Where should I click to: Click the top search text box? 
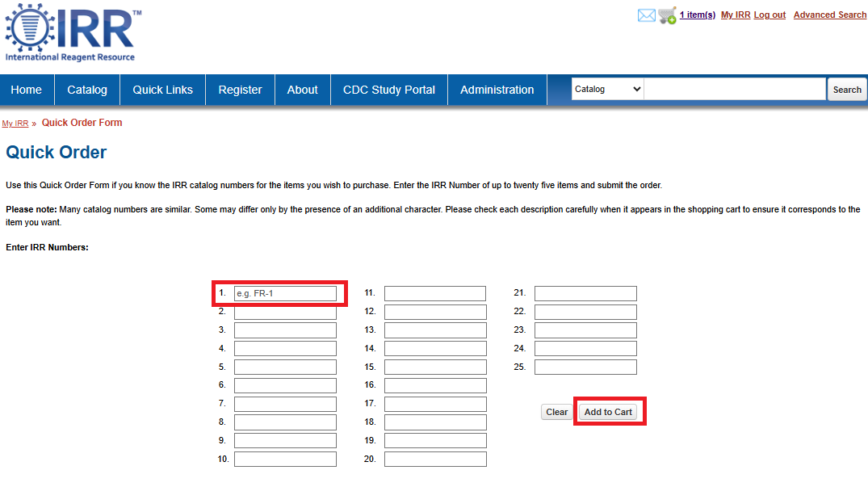(735, 89)
